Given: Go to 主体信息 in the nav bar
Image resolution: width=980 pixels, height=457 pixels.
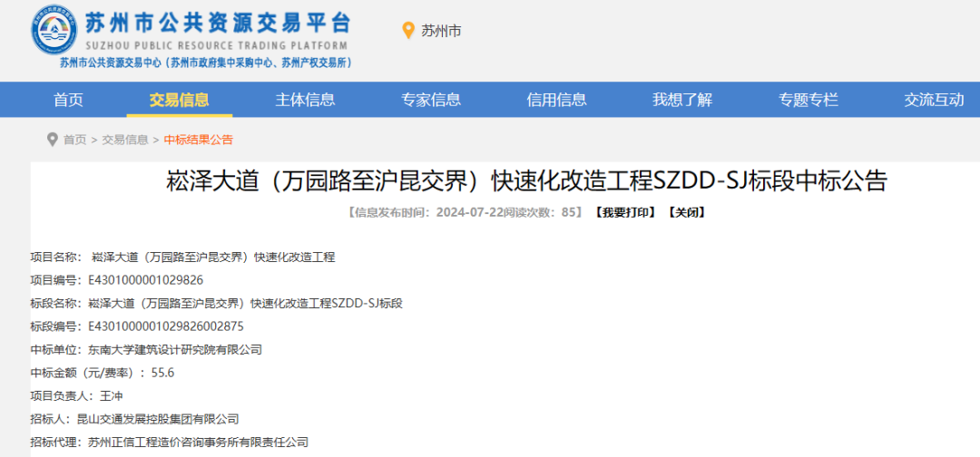Looking at the screenshot, I should pos(305,100).
